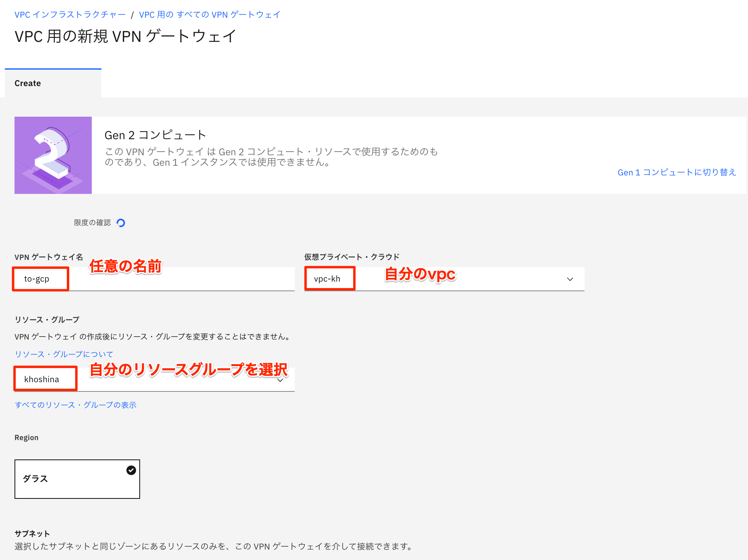Click Gen 1 コンピュートに切り替え

677,172
